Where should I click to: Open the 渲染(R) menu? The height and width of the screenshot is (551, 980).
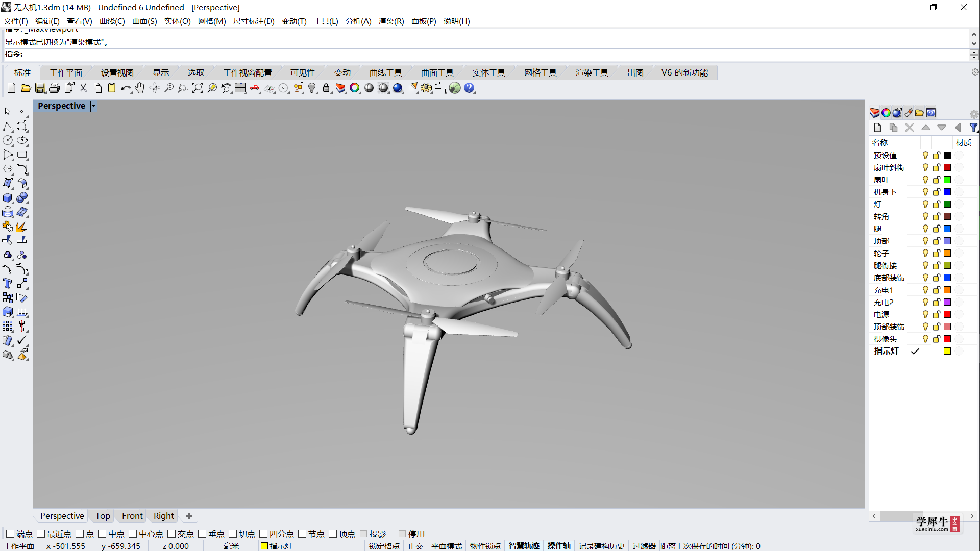click(391, 21)
